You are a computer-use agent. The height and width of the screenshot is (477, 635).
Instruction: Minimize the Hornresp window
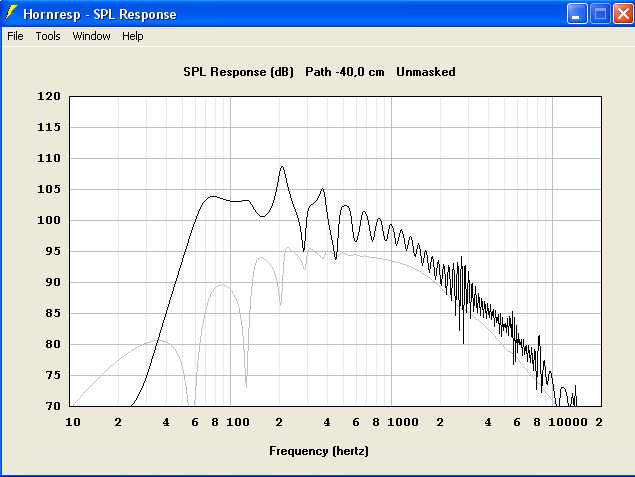coord(578,14)
